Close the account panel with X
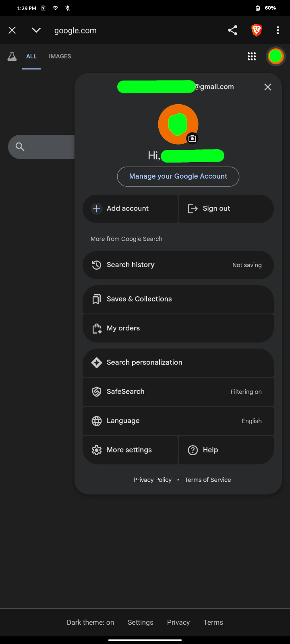 click(x=267, y=87)
